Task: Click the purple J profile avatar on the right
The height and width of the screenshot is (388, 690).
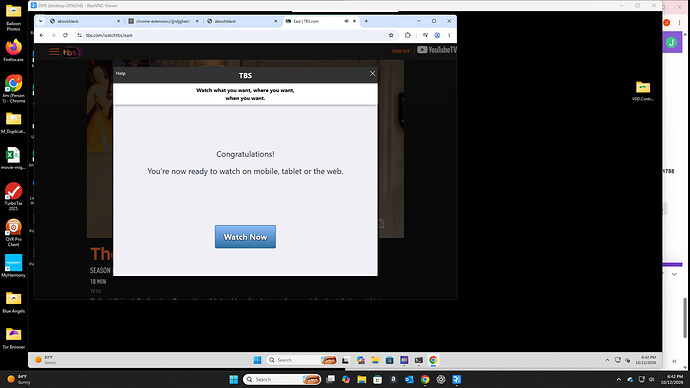Action: 671,43
